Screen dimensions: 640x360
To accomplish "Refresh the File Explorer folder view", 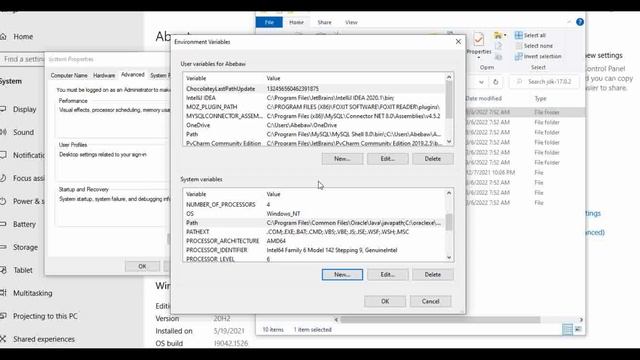I will 496,82.
